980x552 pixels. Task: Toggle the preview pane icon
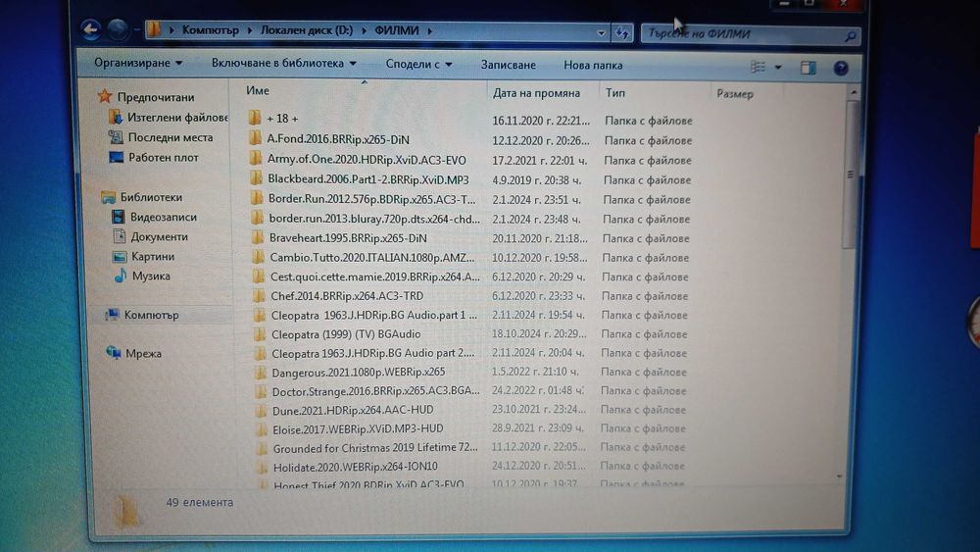tap(808, 68)
